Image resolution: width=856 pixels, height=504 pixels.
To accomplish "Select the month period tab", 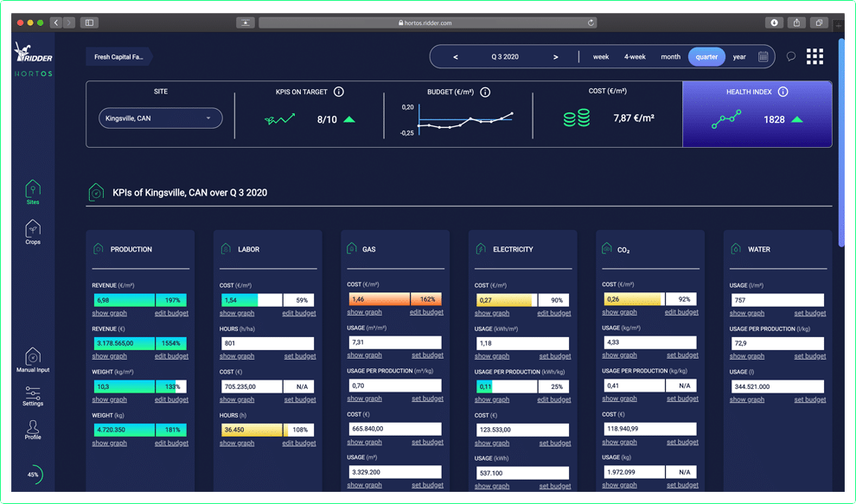I will click(671, 57).
